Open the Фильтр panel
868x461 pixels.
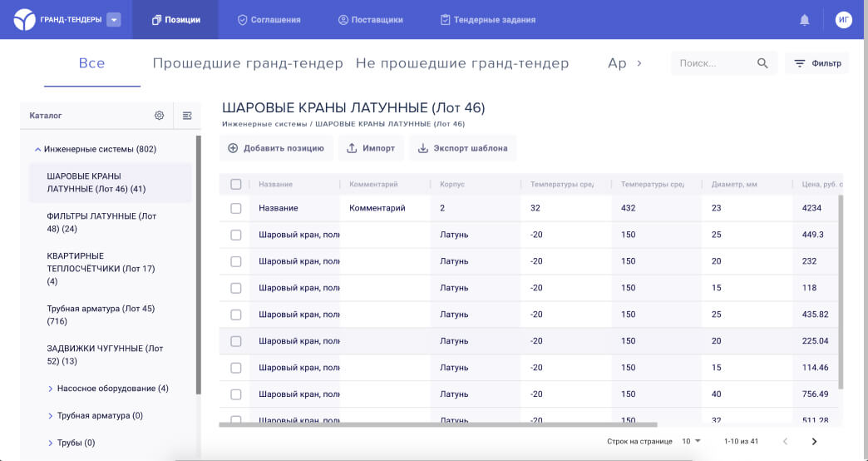pos(817,63)
